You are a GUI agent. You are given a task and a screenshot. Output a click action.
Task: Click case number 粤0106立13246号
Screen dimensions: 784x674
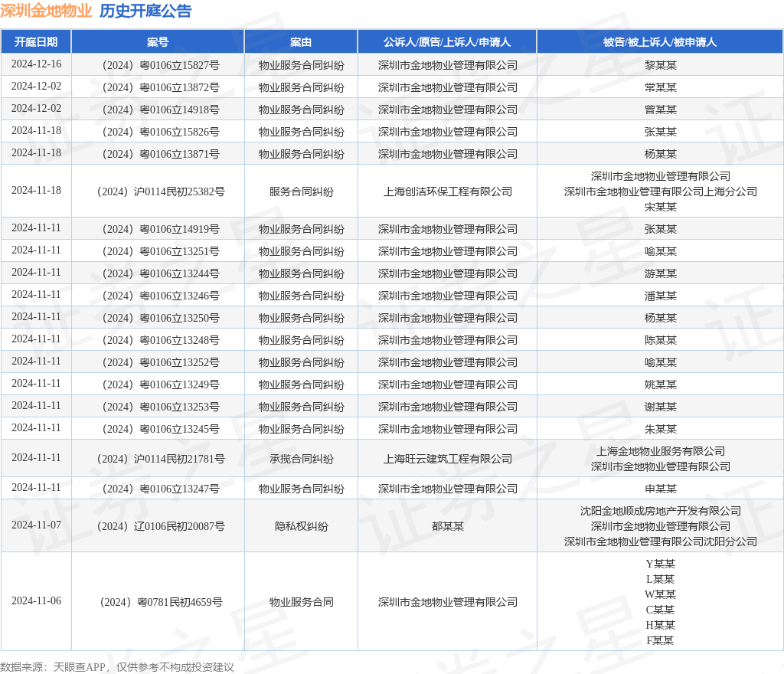point(161,296)
